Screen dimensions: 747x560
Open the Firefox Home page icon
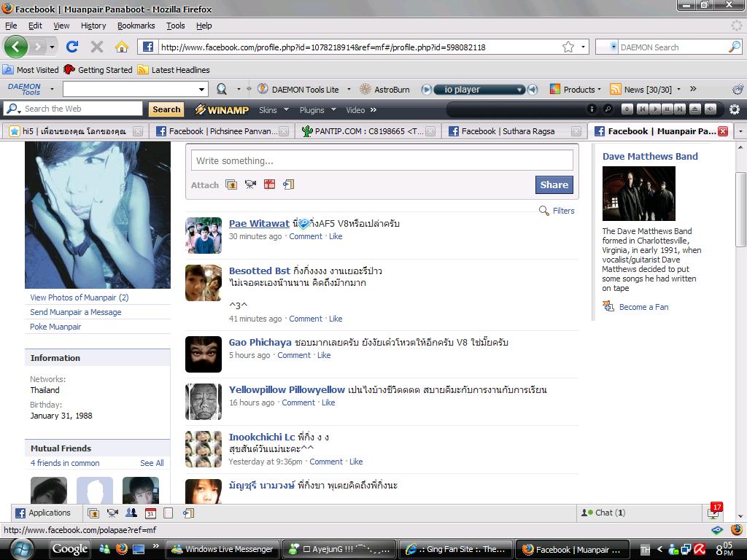coord(122,47)
